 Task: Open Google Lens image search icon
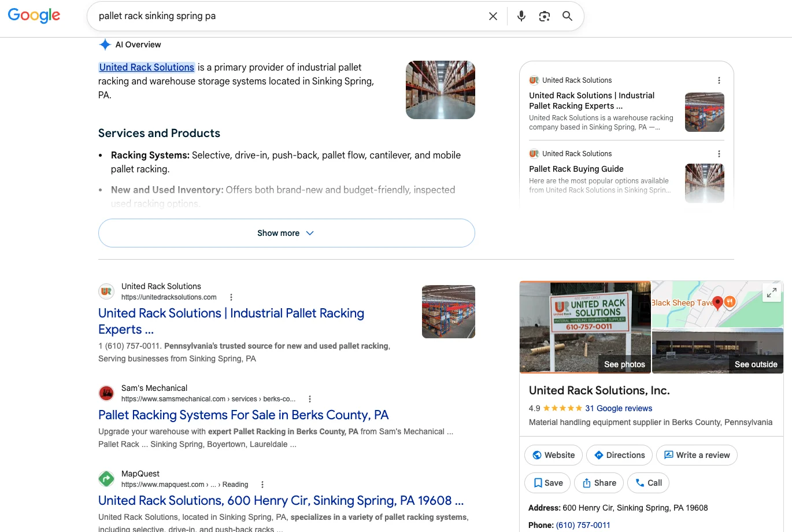tap(545, 16)
